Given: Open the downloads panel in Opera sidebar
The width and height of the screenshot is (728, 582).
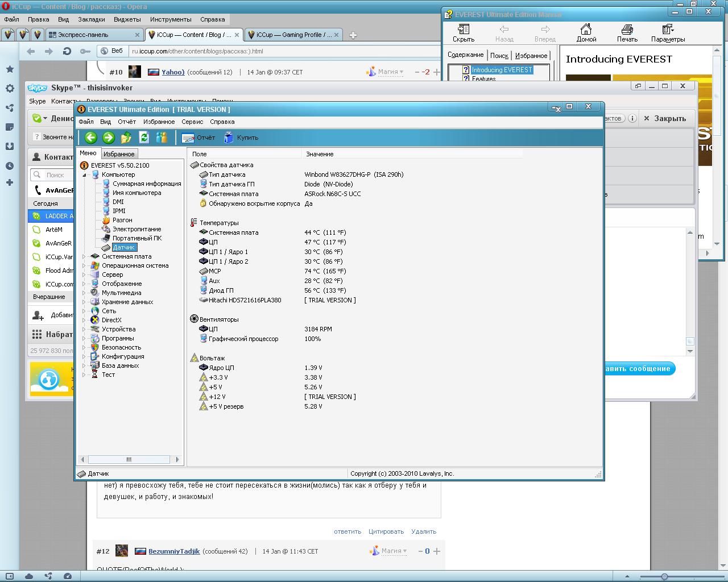Looking at the screenshot, I should click(x=10, y=147).
